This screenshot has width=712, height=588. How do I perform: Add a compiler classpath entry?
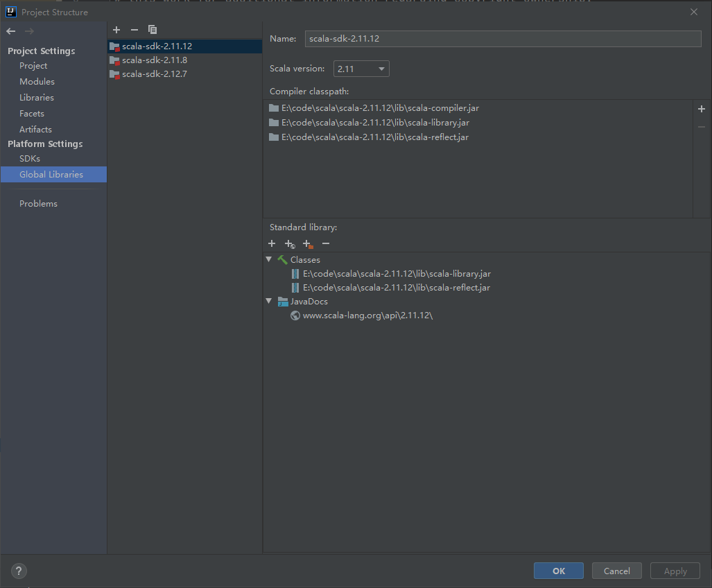tap(702, 109)
